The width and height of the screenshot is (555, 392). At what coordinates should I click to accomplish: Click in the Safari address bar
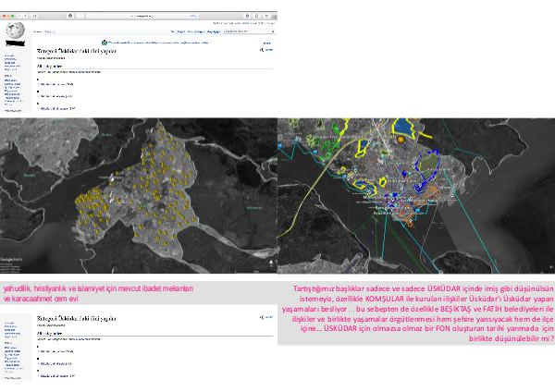139,16
